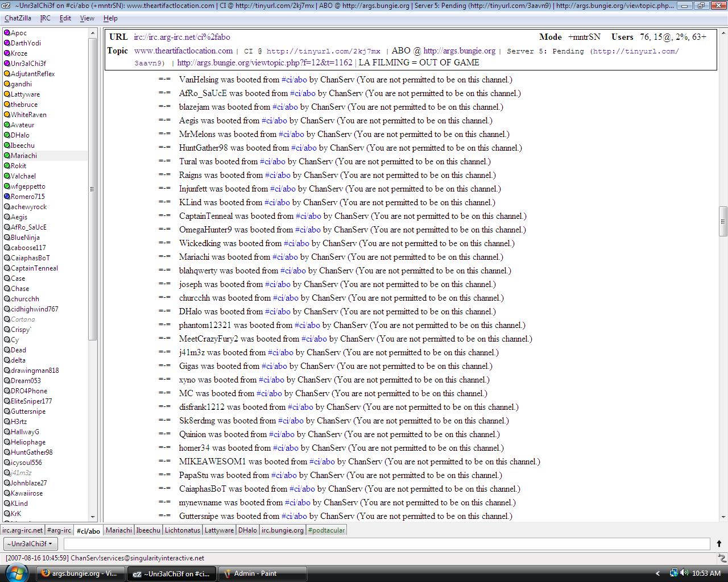
Task: Switch to args.bungie.org Firefox taskbar window
Action: tap(80, 573)
